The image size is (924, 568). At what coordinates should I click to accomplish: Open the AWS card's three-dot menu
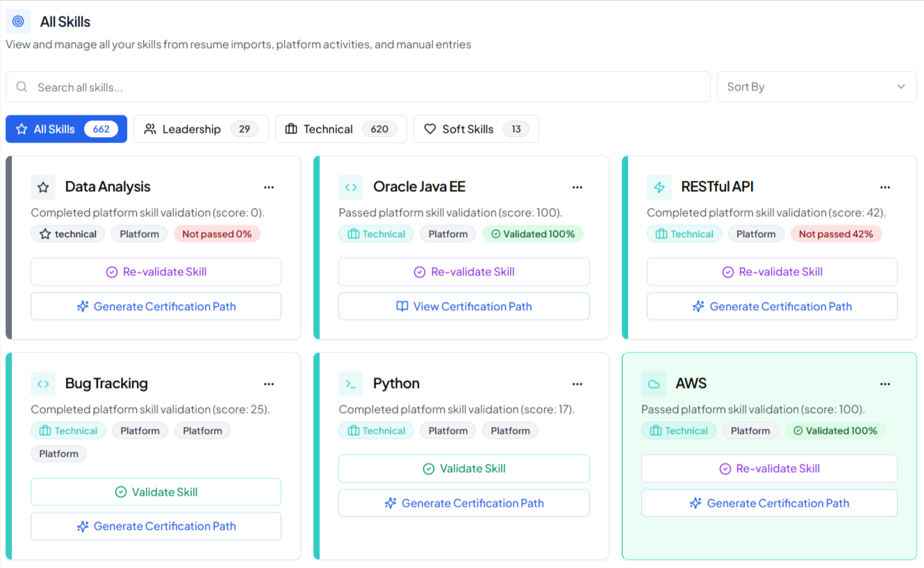click(x=885, y=384)
